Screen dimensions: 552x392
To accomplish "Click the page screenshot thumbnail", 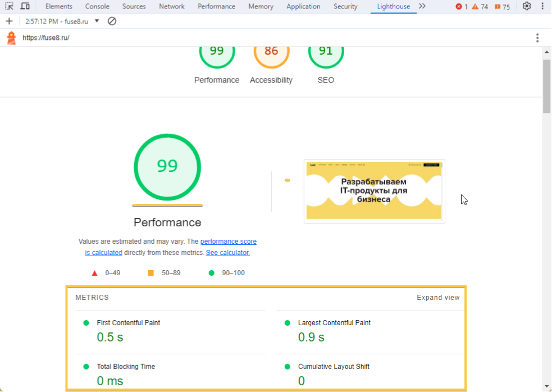I will [374, 191].
